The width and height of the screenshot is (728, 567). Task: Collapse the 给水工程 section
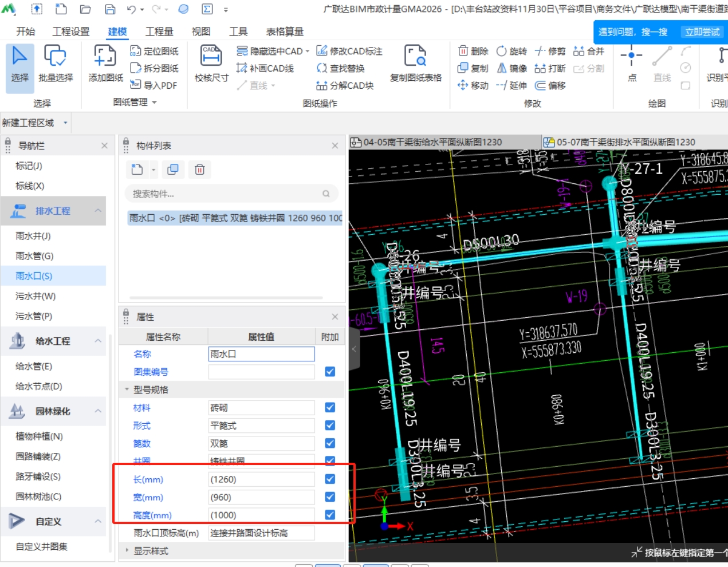tap(98, 341)
